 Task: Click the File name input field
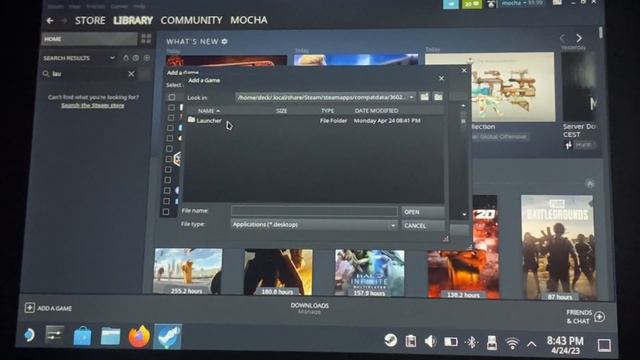[x=314, y=211]
